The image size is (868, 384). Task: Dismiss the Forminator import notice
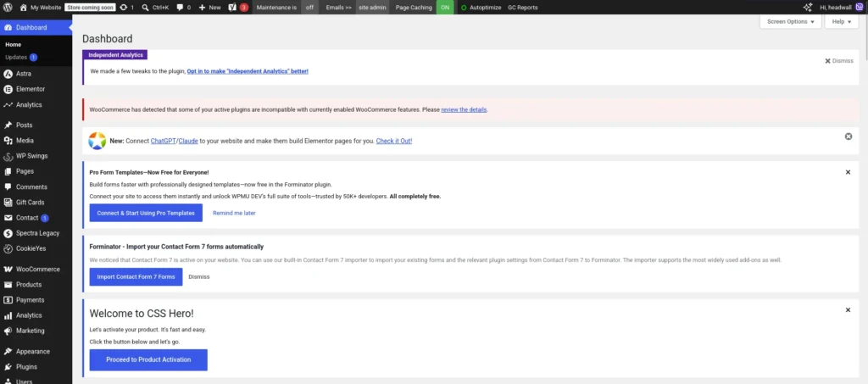[198, 276]
